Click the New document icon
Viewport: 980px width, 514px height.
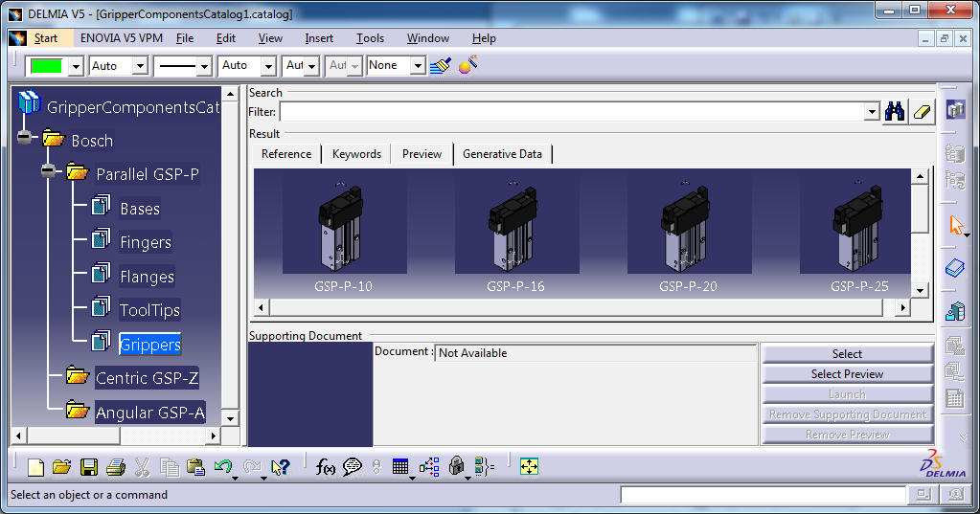35,466
